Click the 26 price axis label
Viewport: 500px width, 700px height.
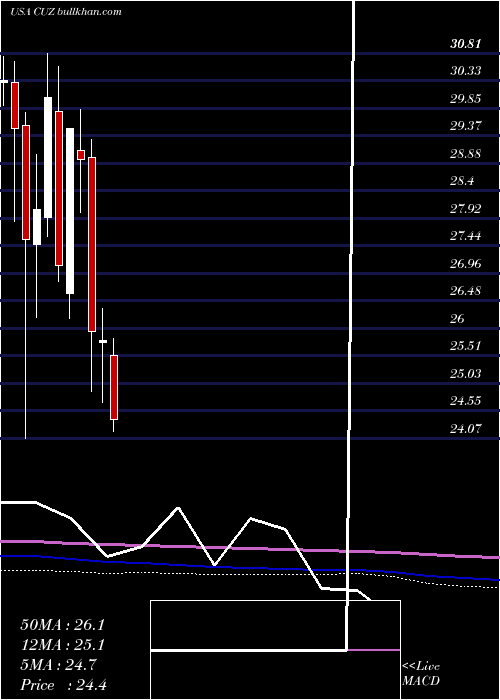tap(458, 318)
